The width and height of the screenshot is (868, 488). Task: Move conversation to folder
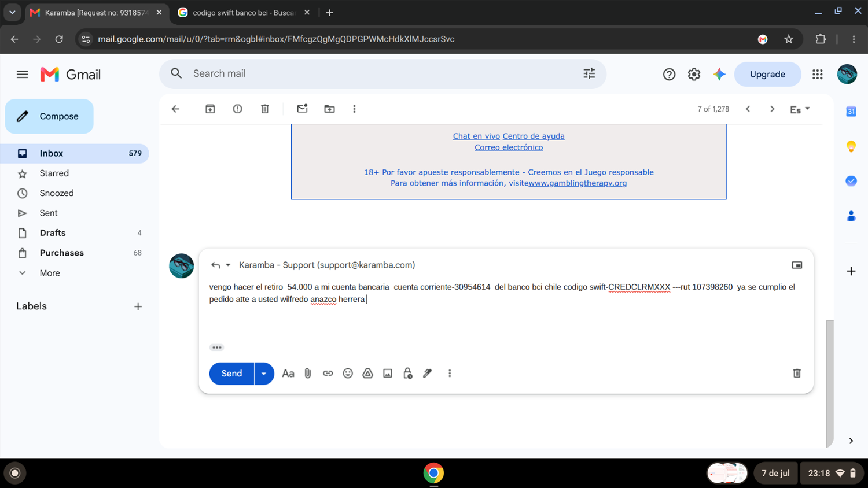(x=329, y=109)
